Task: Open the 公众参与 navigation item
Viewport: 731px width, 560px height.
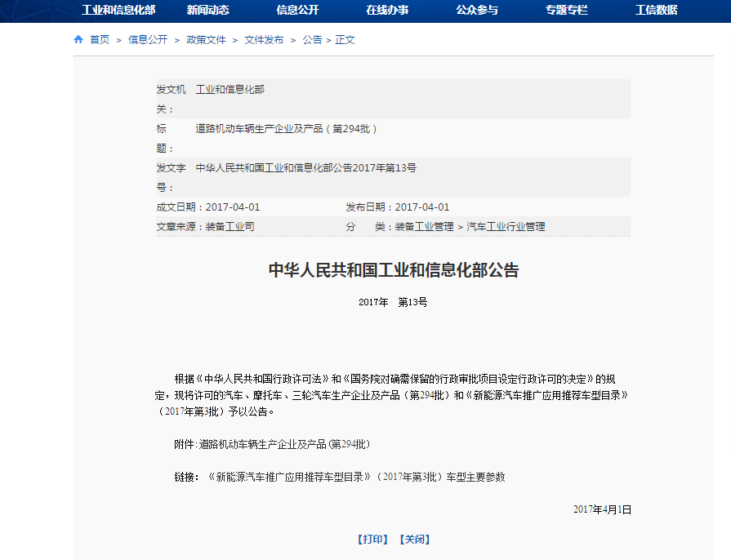Action: 477,11
